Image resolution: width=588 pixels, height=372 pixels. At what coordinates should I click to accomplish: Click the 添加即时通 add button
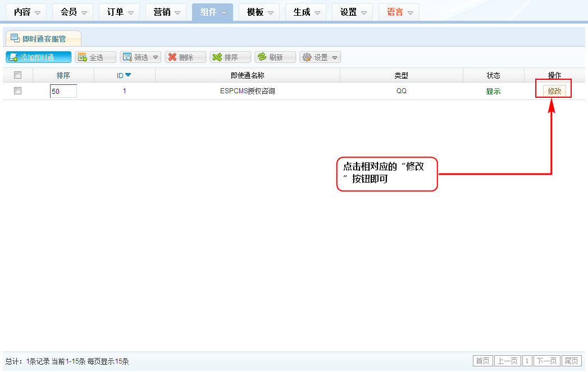tap(39, 57)
